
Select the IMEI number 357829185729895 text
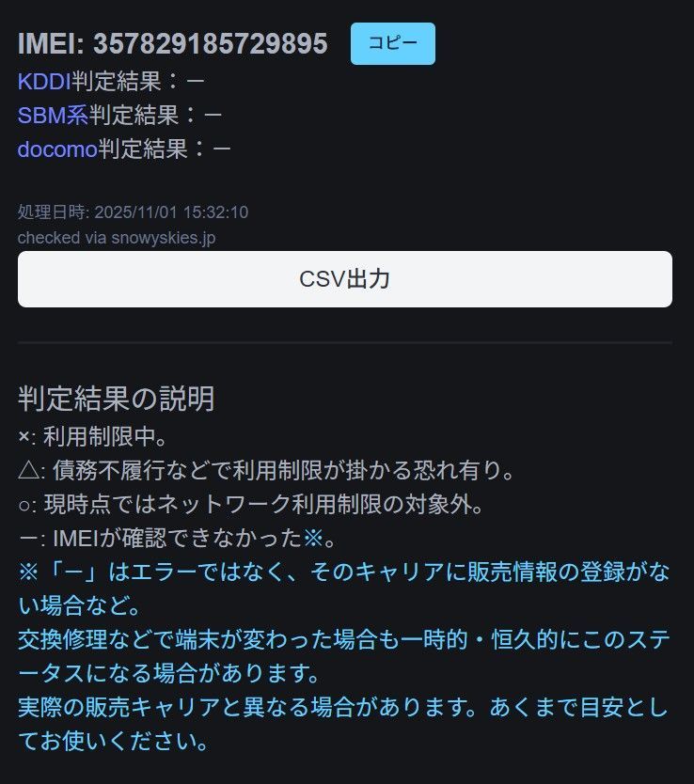tap(210, 43)
